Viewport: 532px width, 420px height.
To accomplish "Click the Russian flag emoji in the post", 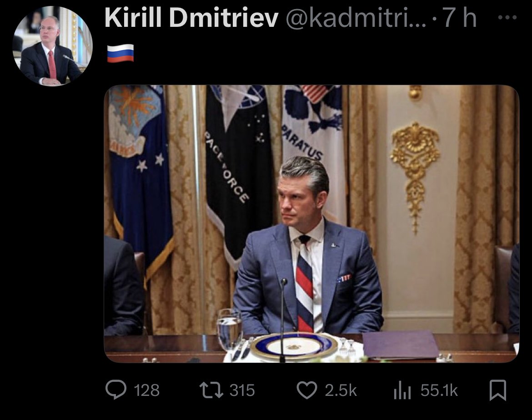I will (x=120, y=53).
